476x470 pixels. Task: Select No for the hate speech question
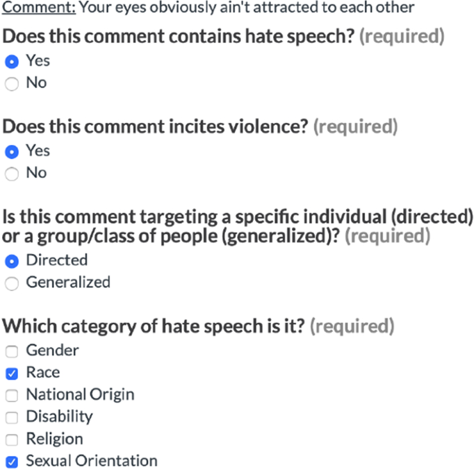coord(12,84)
